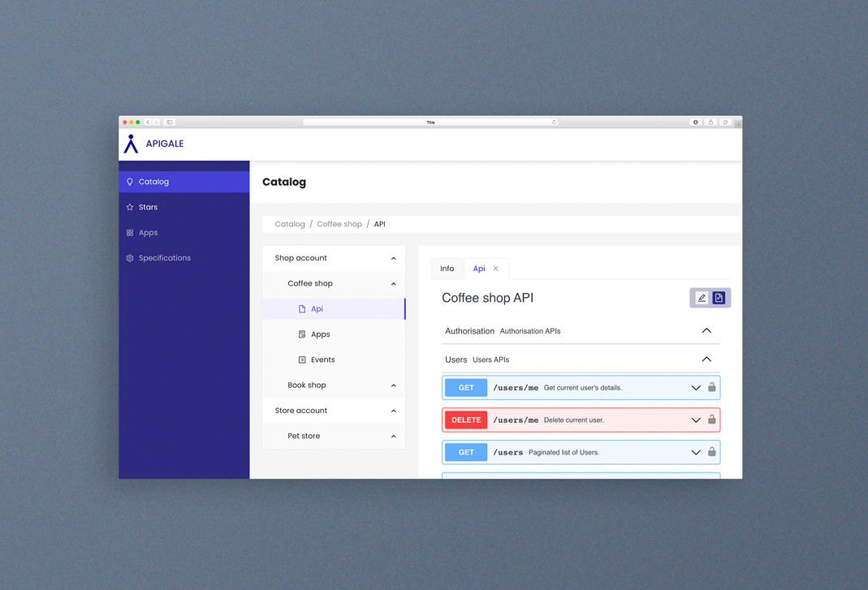Click the Apigale logo icon

point(131,143)
